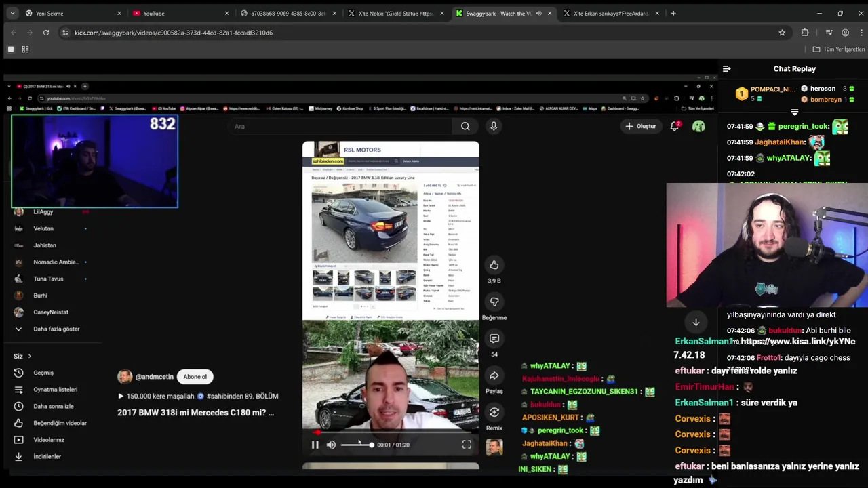Open peregrin_took's chat username
The image size is (868, 488).
[804, 127]
